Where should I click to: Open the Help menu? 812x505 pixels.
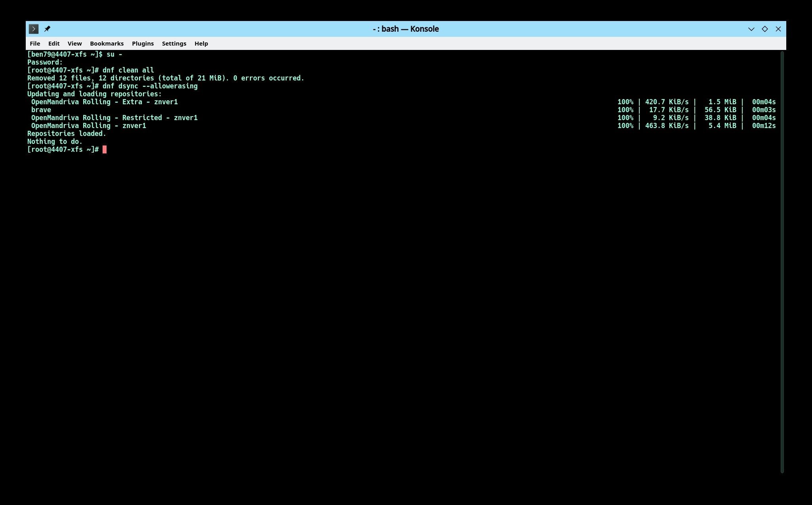[x=201, y=44]
